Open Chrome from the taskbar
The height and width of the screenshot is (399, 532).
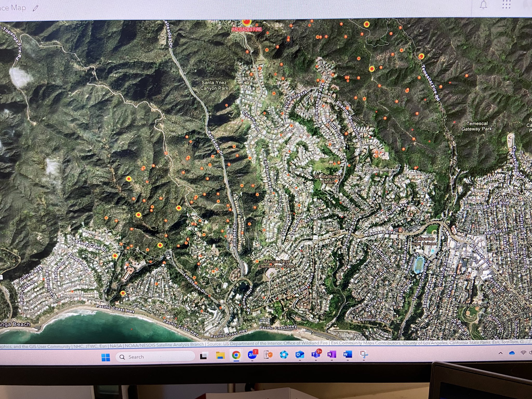coord(236,355)
